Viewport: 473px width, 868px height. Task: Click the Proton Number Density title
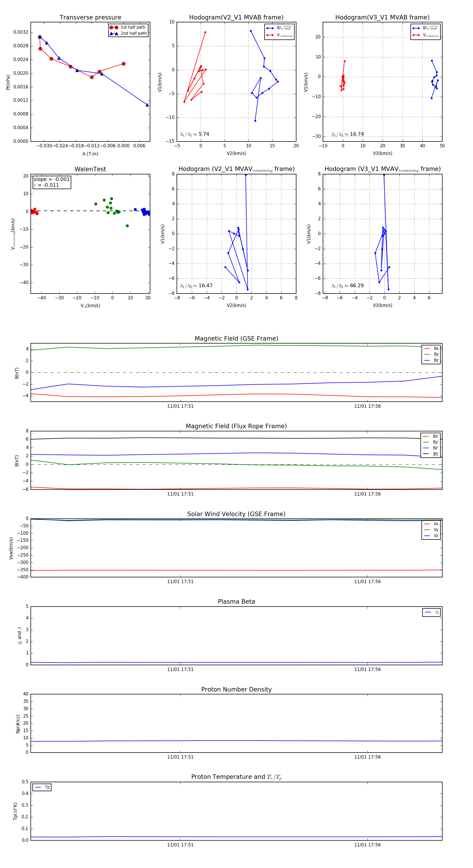(236, 689)
